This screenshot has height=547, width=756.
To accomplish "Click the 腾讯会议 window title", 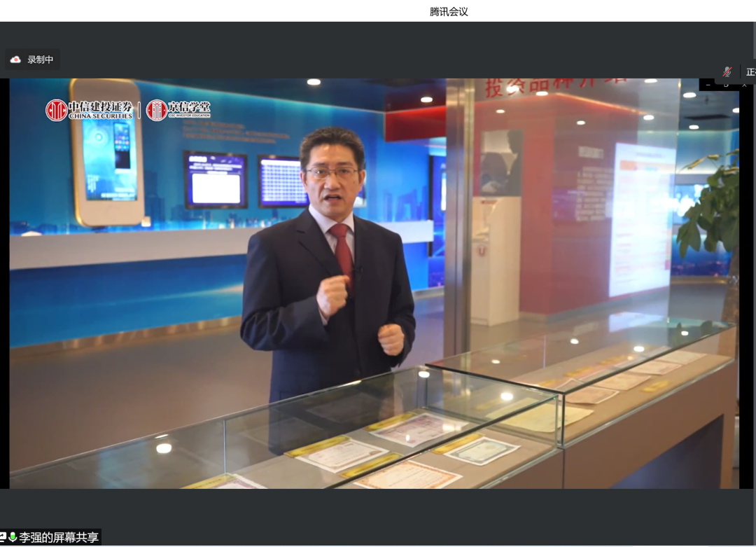I will (x=449, y=11).
